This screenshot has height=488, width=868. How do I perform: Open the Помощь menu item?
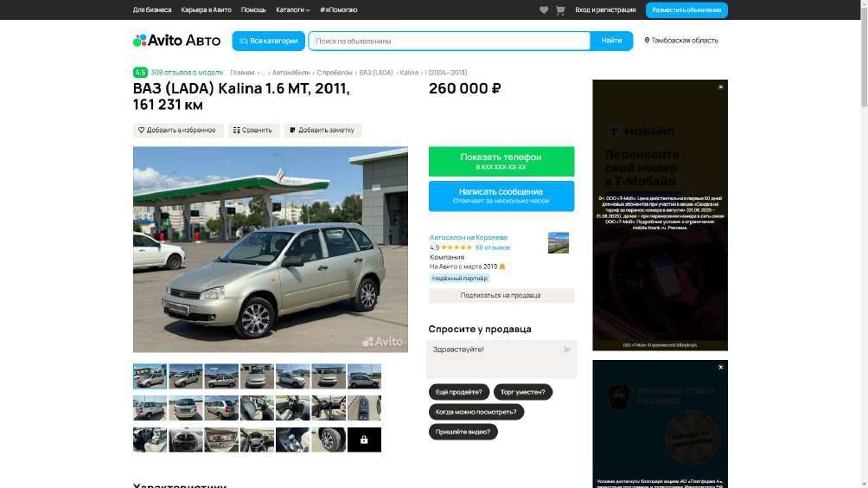pyautogui.click(x=253, y=10)
